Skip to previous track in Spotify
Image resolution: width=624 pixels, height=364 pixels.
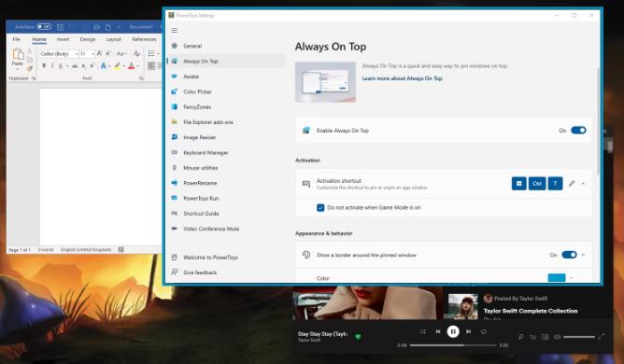tap(438, 331)
